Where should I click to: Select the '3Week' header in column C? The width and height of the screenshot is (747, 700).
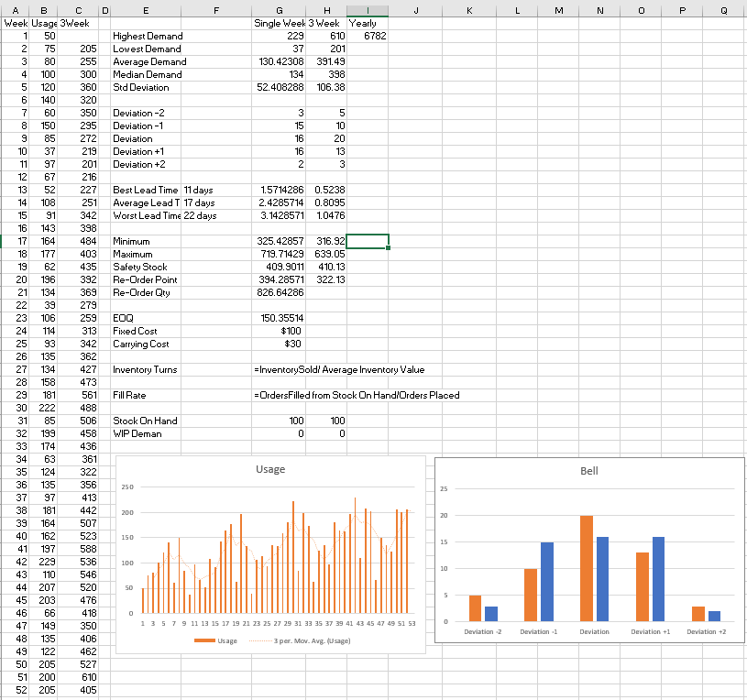click(x=78, y=23)
